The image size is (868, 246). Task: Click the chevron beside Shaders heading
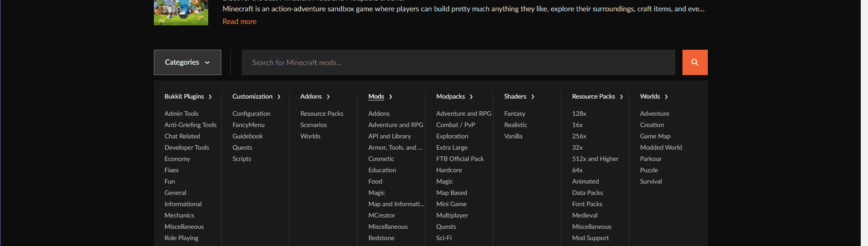pos(533,97)
